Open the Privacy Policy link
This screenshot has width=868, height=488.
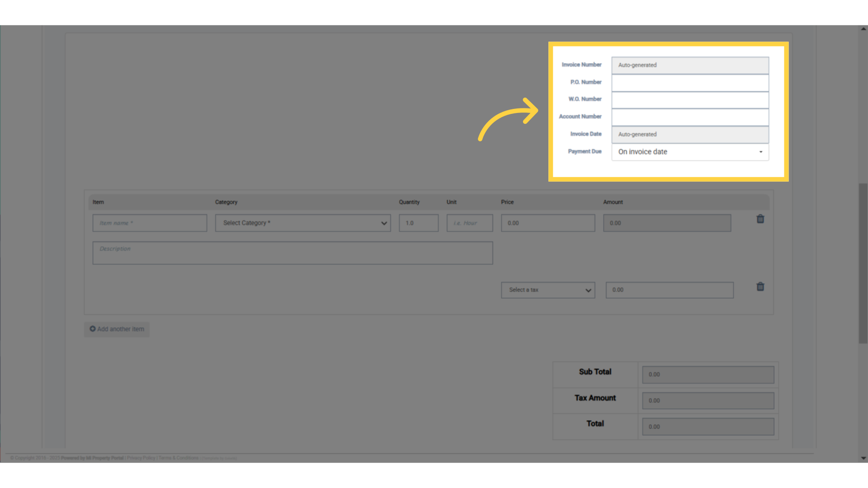point(141,458)
